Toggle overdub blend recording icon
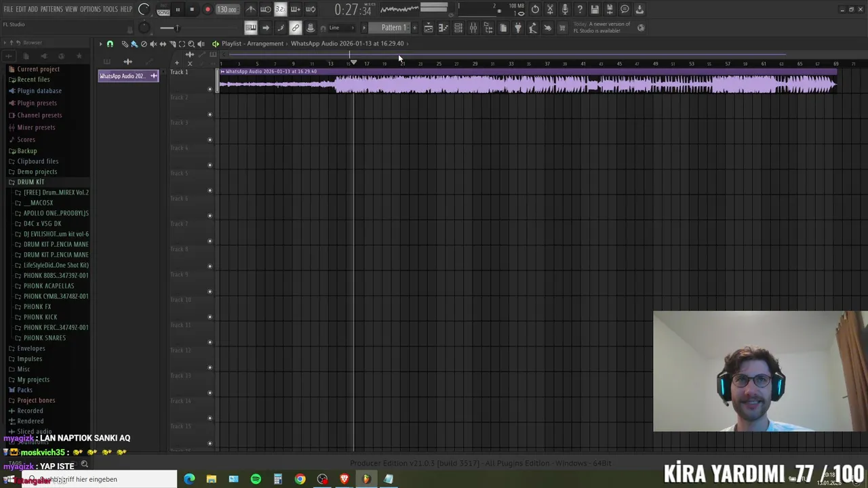Screen dimensions: 868x488 pos(295,9)
